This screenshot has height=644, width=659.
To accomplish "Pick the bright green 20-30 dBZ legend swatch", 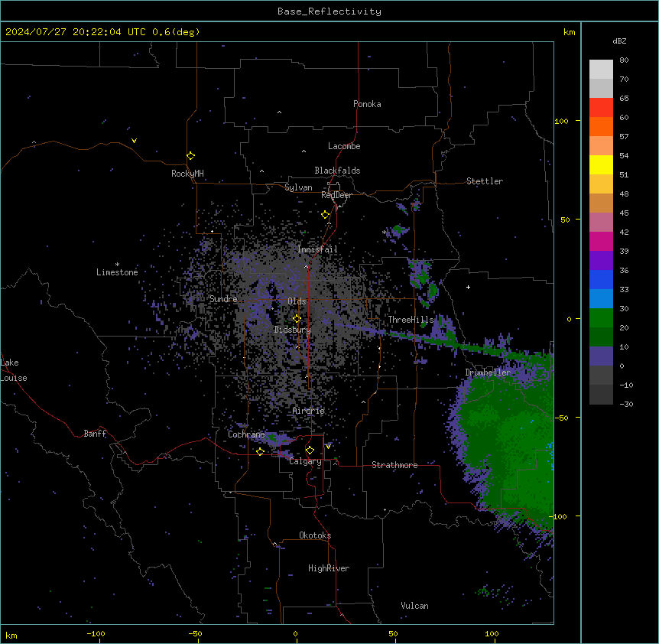I will coord(601,318).
